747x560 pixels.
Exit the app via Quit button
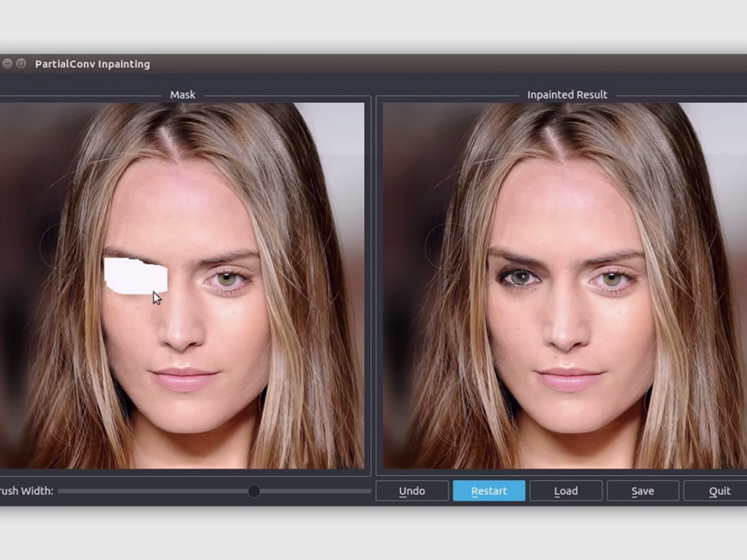719,491
